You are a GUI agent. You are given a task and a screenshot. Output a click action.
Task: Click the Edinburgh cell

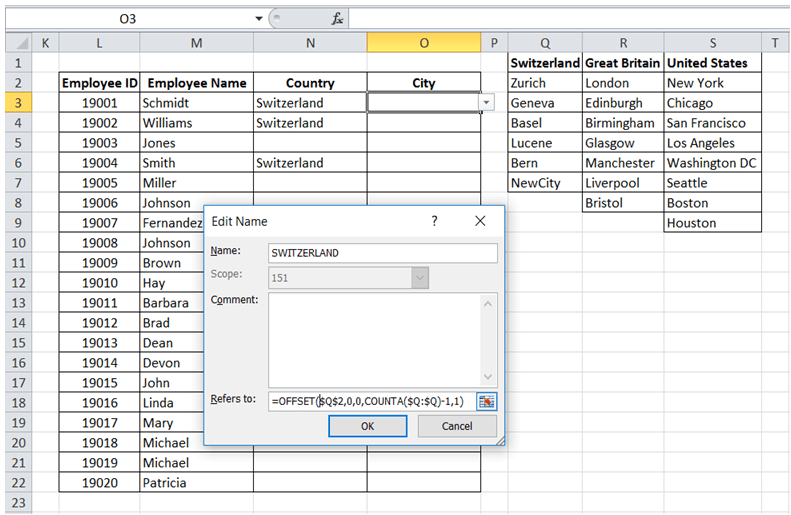(x=624, y=103)
